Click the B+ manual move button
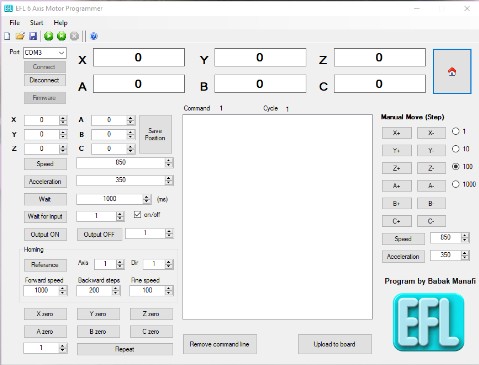Image resolution: width=479 pixels, height=365 pixels. click(397, 203)
